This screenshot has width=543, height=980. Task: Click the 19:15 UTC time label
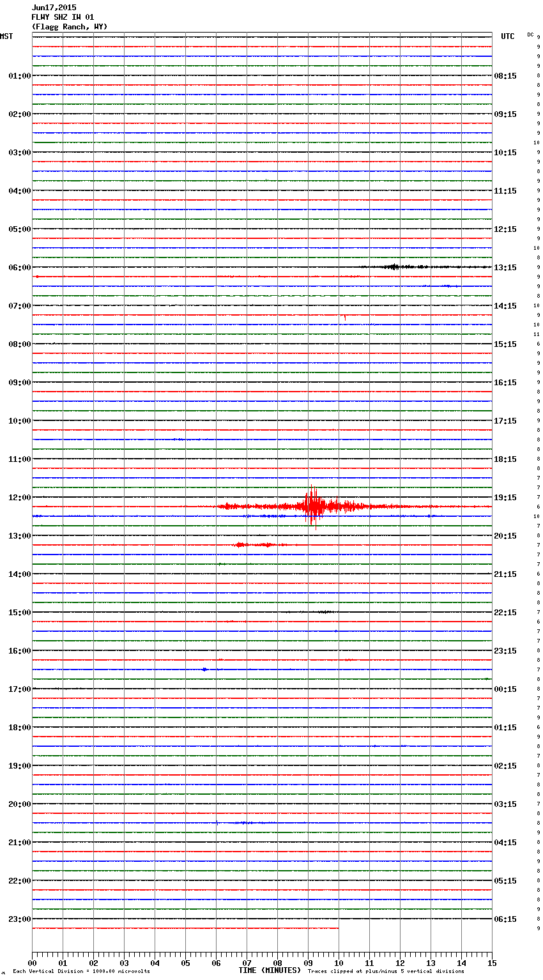pyautogui.click(x=505, y=498)
